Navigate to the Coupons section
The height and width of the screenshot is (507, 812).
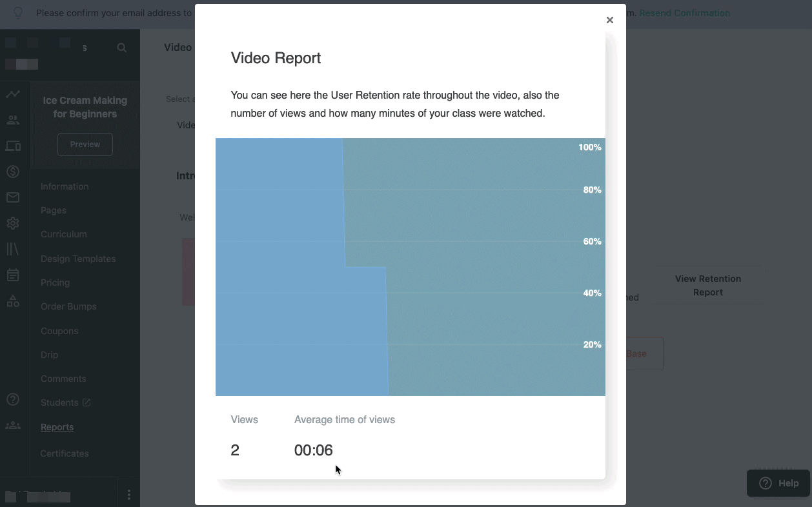click(x=59, y=331)
